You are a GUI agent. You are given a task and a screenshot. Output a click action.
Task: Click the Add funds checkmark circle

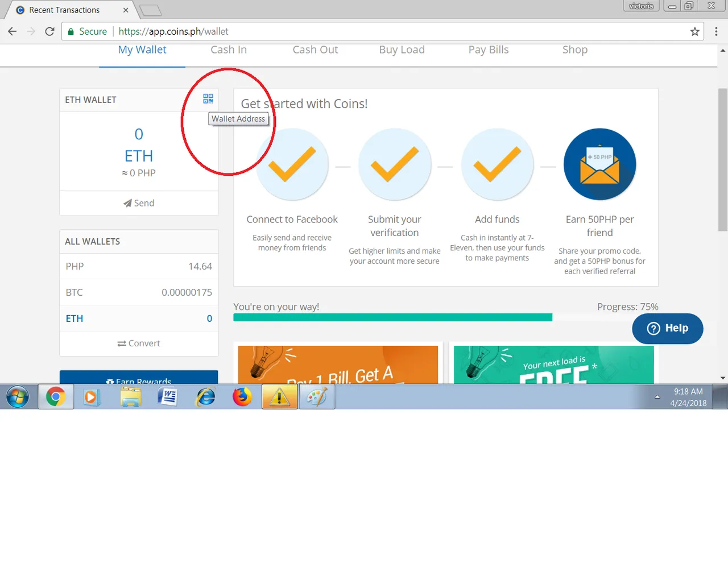[x=498, y=164]
